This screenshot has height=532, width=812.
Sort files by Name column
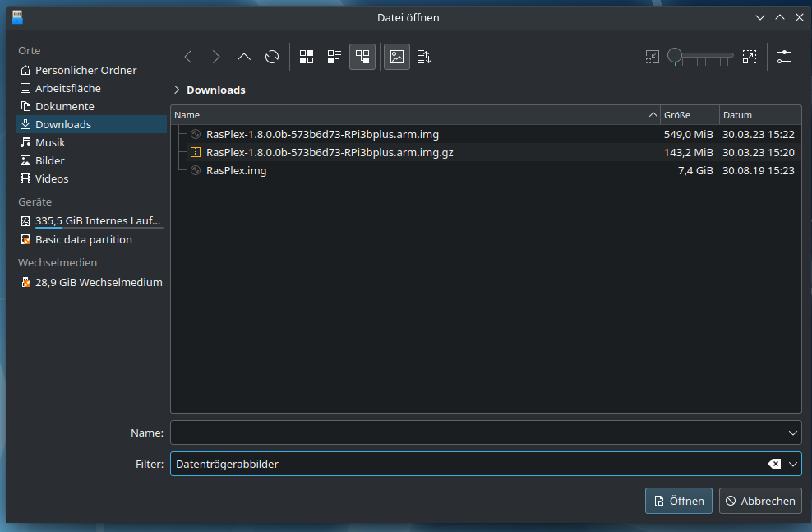[x=415, y=115]
